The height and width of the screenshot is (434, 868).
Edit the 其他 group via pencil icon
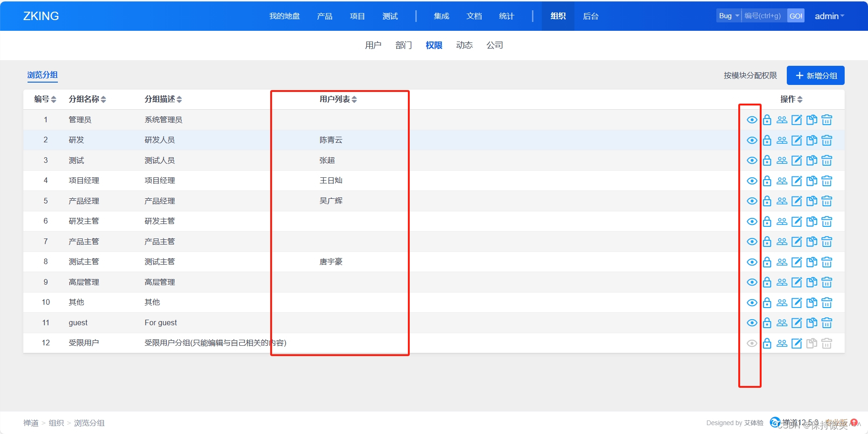point(797,303)
